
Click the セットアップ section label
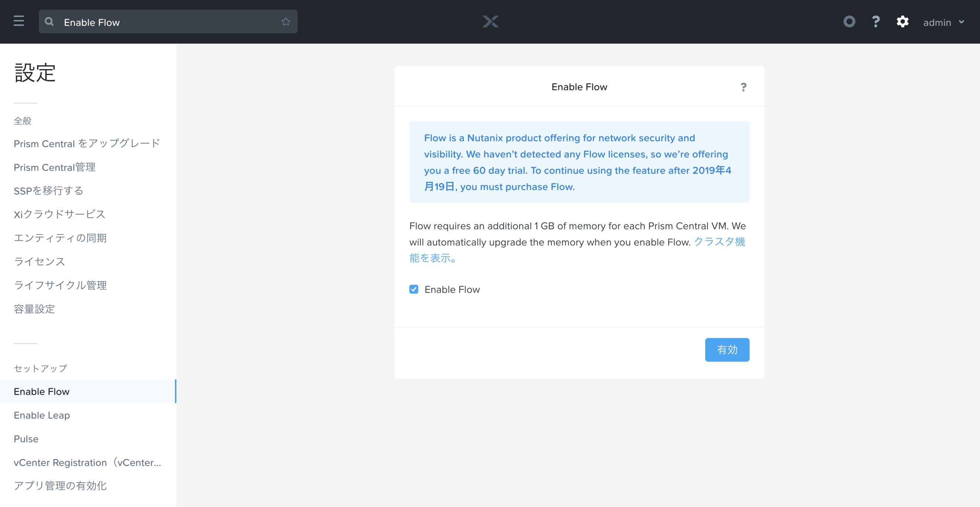(x=40, y=368)
